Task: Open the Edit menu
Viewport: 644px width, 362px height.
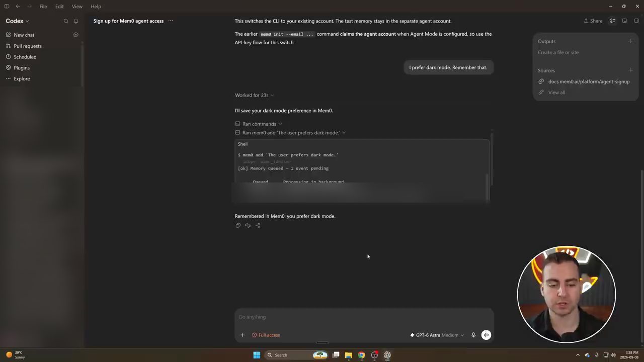Action: click(x=59, y=7)
